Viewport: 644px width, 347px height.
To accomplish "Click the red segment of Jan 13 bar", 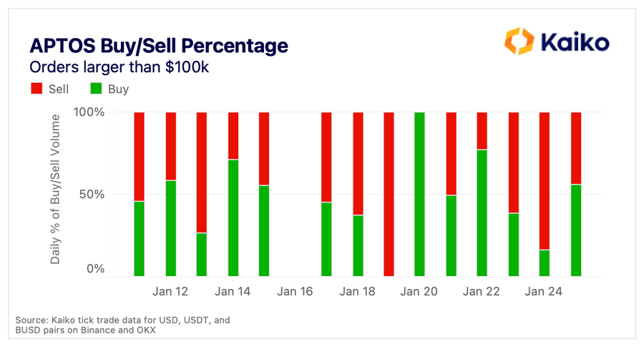I will coord(202,172).
